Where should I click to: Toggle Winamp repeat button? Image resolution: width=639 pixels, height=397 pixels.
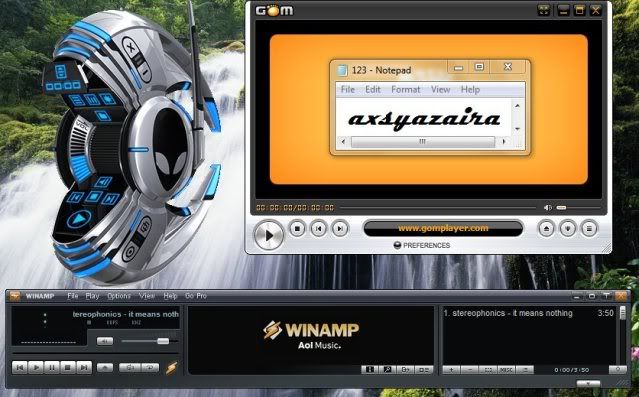click(x=150, y=368)
